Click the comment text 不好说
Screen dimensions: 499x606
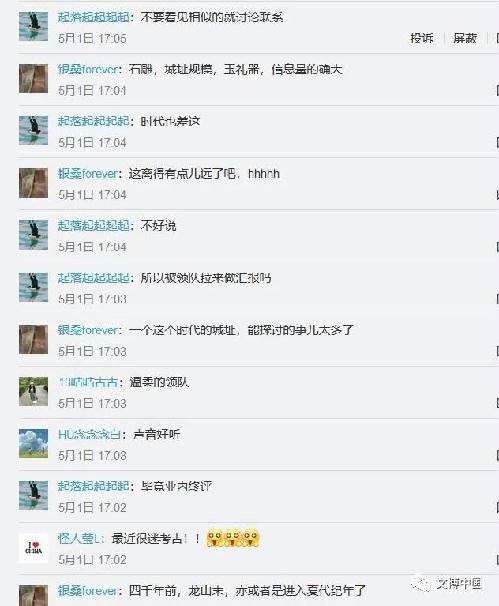pos(158,225)
